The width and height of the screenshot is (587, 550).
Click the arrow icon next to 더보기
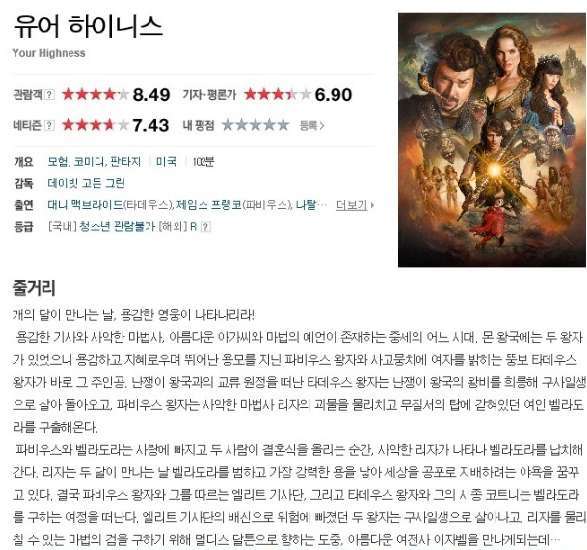372,205
